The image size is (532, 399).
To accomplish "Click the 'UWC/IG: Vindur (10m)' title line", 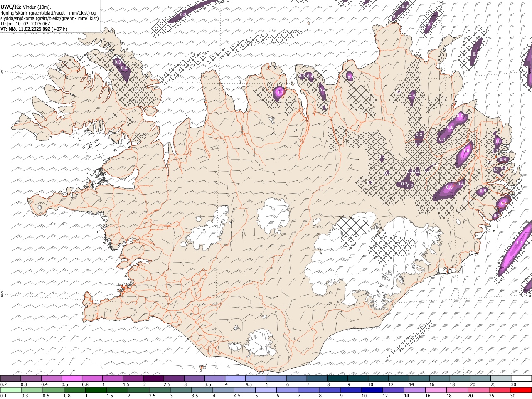I will click(26, 7).
